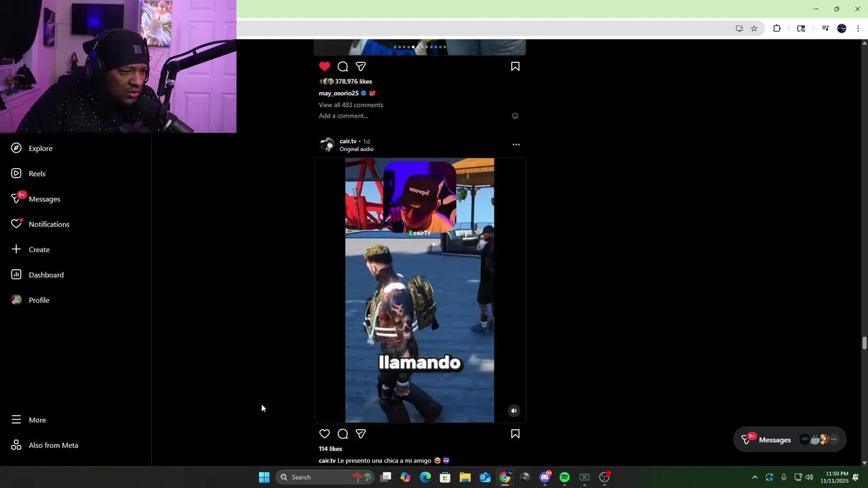Play or pause the cair.tv reel video
Image resolution: width=868 pixels, height=488 pixels.
(x=420, y=291)
